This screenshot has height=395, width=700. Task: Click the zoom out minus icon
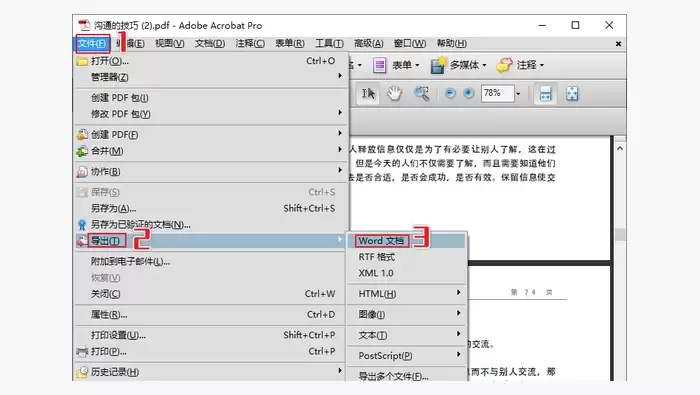450,93
